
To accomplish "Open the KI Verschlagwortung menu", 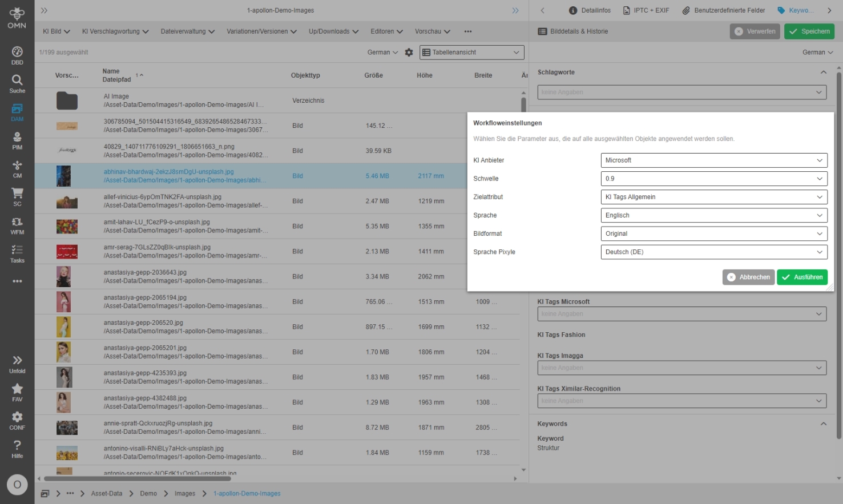I will 115,31.
